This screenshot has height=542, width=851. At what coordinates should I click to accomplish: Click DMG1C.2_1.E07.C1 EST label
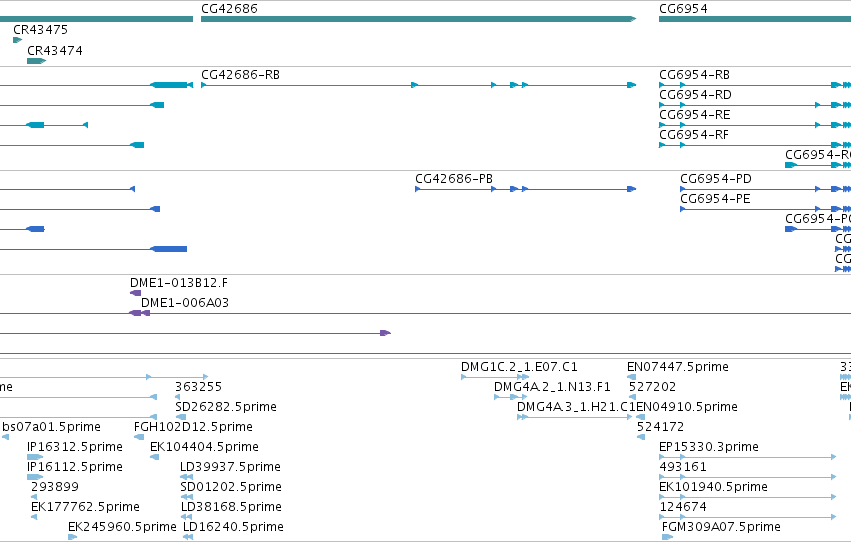pyautogui.click(x=519, y=367)
